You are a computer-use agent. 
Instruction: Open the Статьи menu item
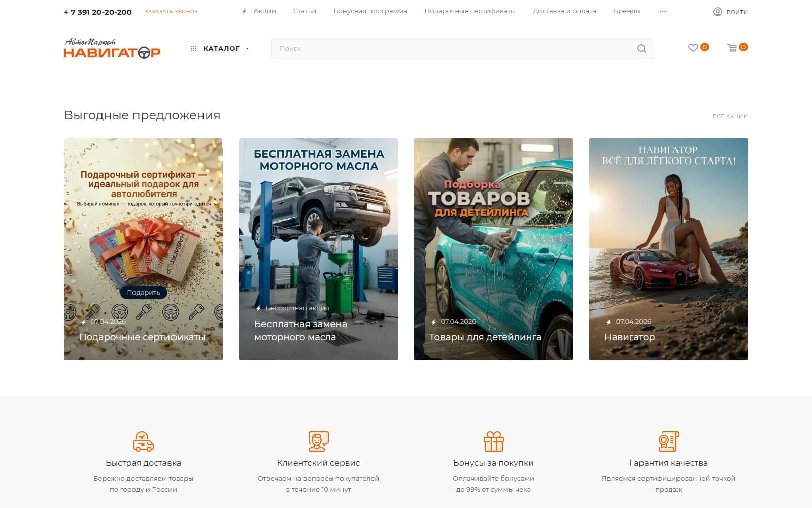[x=304, y=11]
